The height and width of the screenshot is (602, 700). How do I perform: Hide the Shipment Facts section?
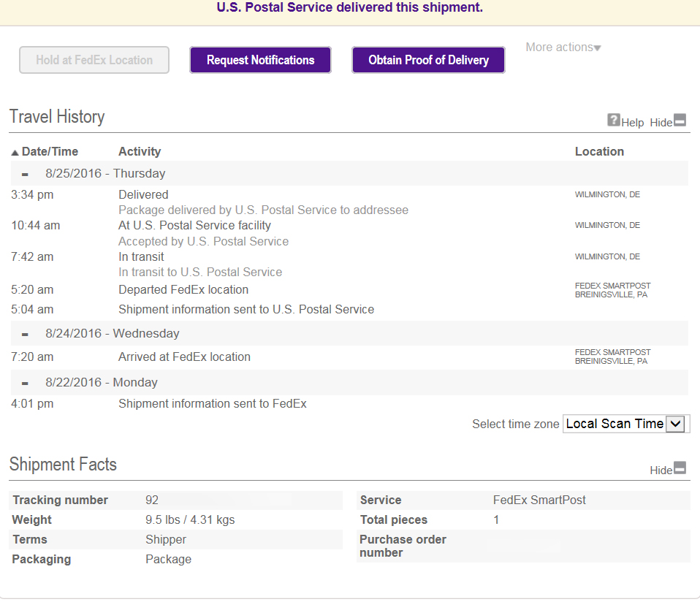pyautogui.click(x=680, y=469)
